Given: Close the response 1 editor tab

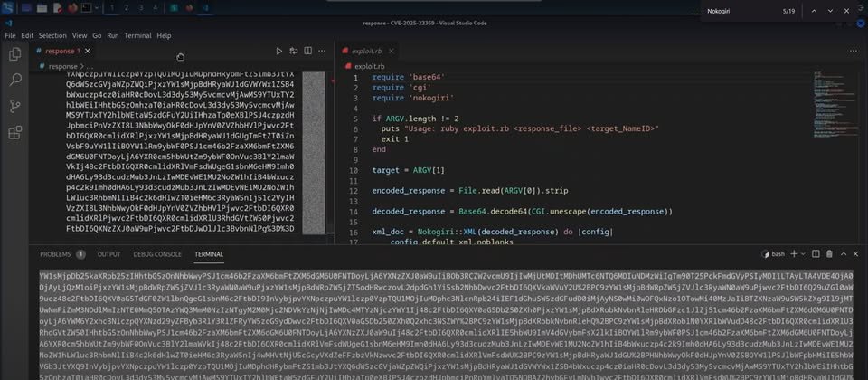Looking at the screenshot, I should tap(88, 51).
